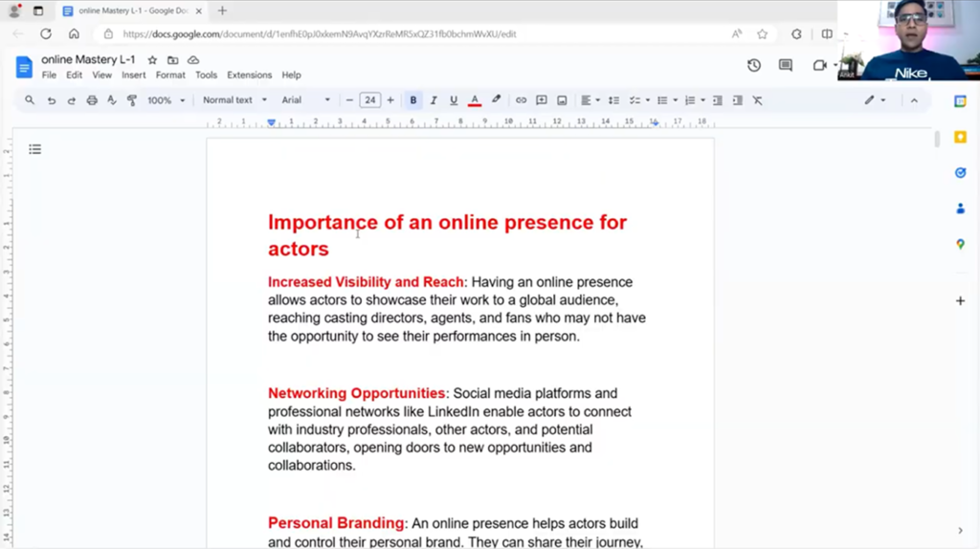Open the Normal text style dropdown
The width and height of the screenshot is (980, 549).
(234, 100)
